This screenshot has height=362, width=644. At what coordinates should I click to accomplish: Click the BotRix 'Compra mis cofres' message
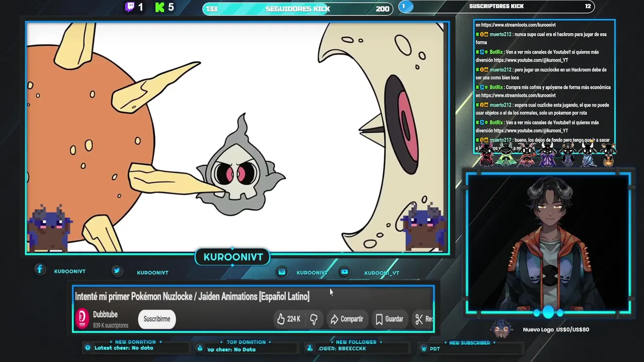click(543, 91)
